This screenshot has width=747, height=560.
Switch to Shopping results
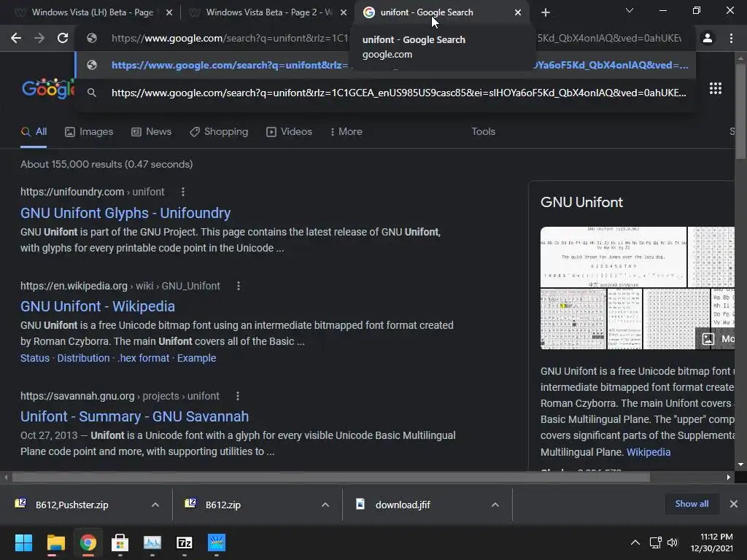(219, 132)
